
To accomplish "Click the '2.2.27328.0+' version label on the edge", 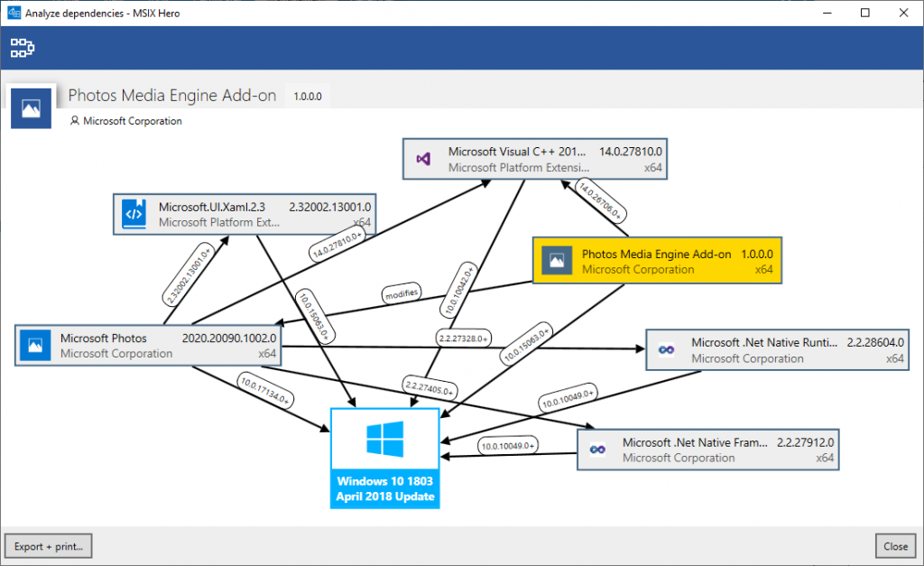I will point(462,337).
